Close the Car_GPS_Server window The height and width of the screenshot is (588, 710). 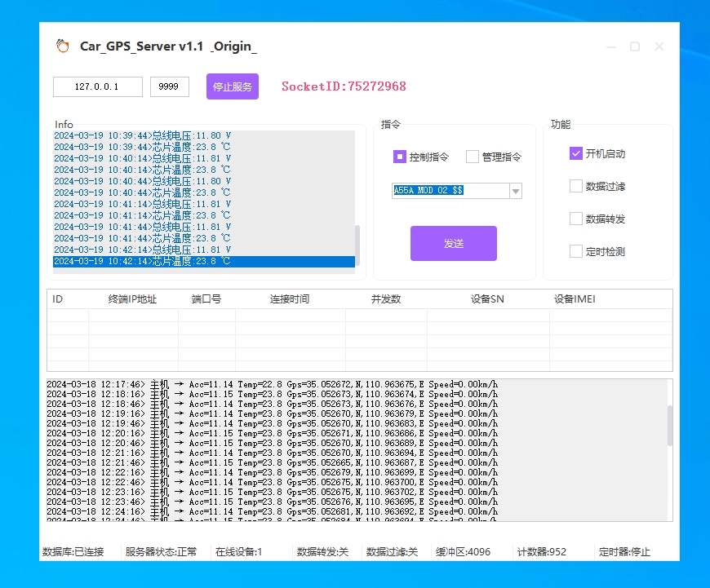click(659, 46)
